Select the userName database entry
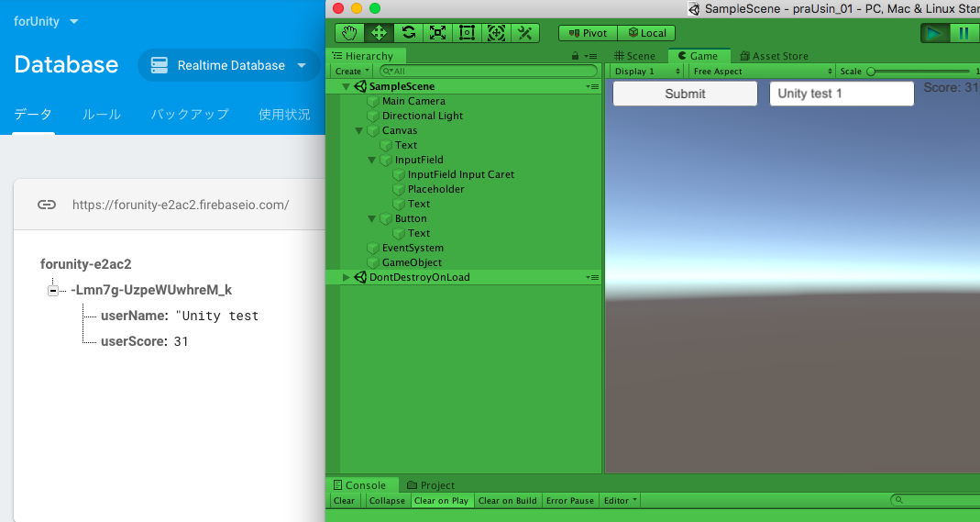The width and height of the screenshot is (980, 522). click(x=180, y=316)
